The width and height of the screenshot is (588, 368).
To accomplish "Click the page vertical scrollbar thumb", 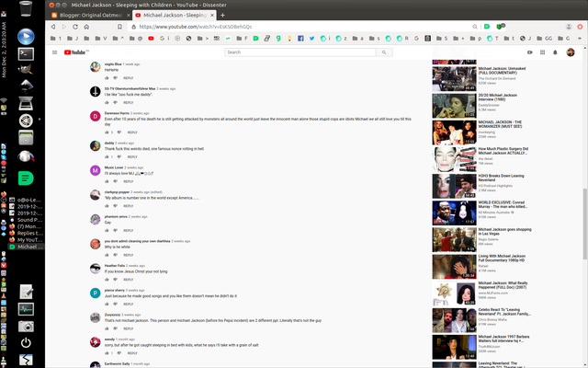I will pyautogui.click(x=585, y=224).
